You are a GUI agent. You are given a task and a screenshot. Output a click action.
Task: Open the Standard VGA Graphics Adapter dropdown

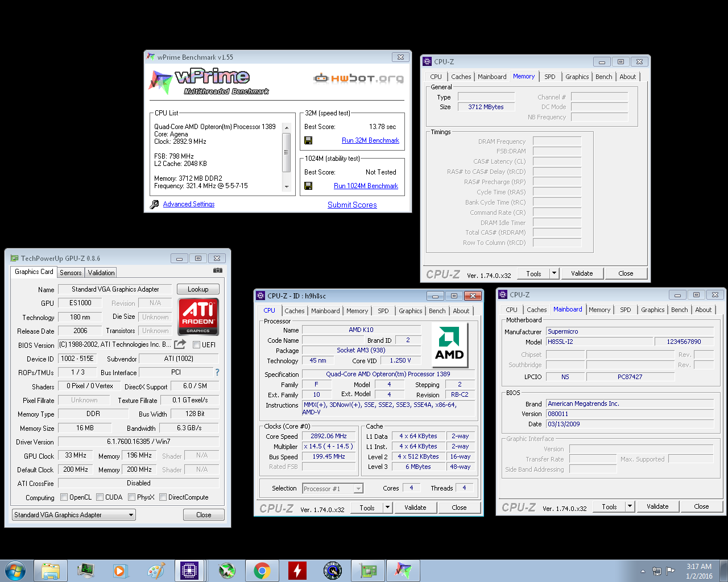74,515
